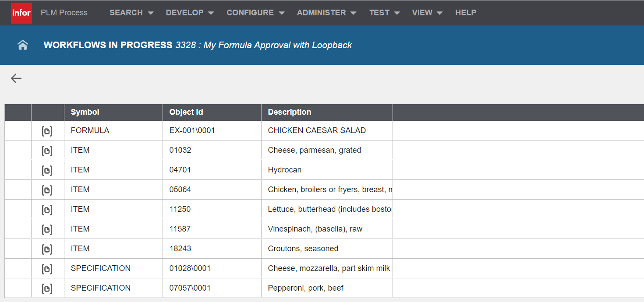Viewport: 644px width, 302px height.
Task: Open the ADMINISTER menu
Action: (326, 13)
